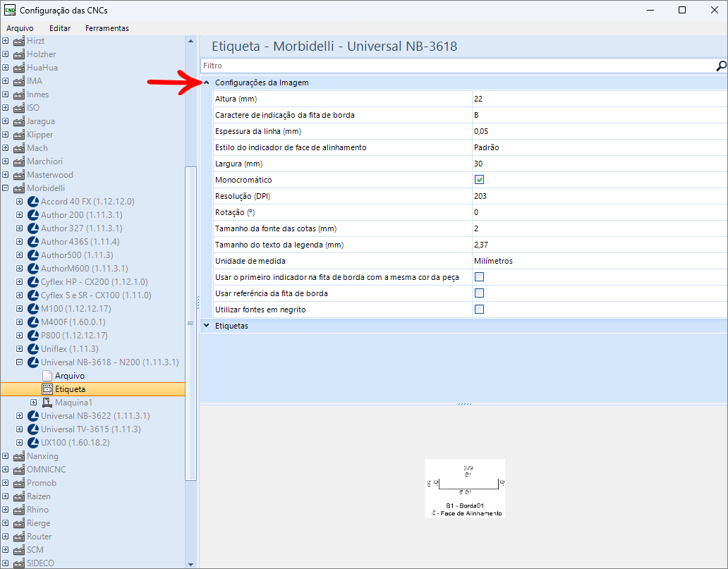Select the Promob manufacturer entry
The height and width of the screenshot is (569, 728).
tap(42, 483)
